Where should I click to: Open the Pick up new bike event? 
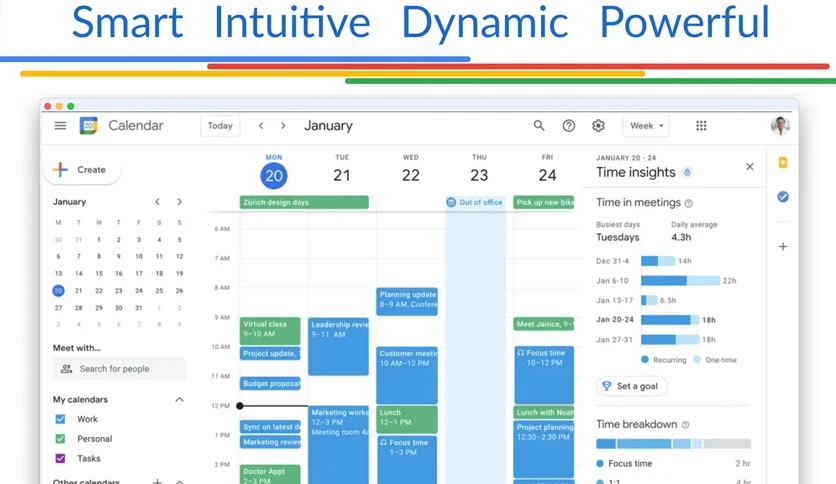(544, 202)
